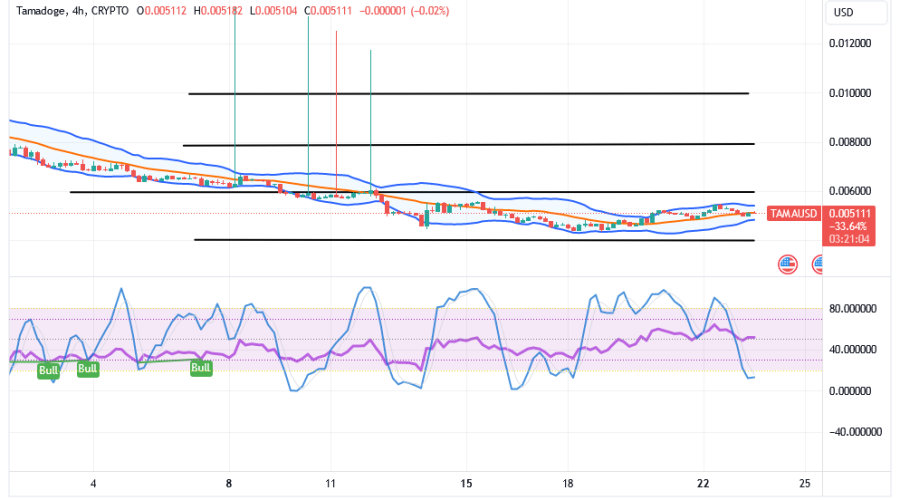Click date 4 on the time axis
Image resolution: width=900 pixels, height=500 pixels.
coord(93,483)
